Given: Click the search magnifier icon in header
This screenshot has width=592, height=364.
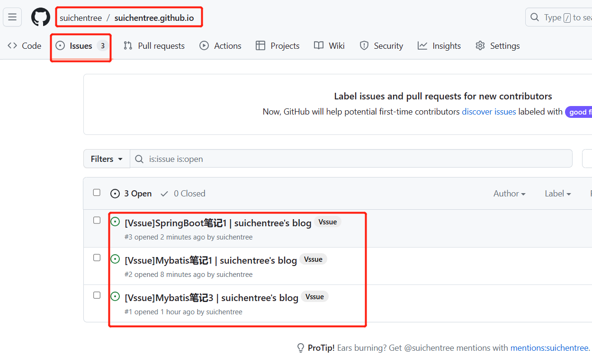Looking at the screenshot, I should point(535,18).
